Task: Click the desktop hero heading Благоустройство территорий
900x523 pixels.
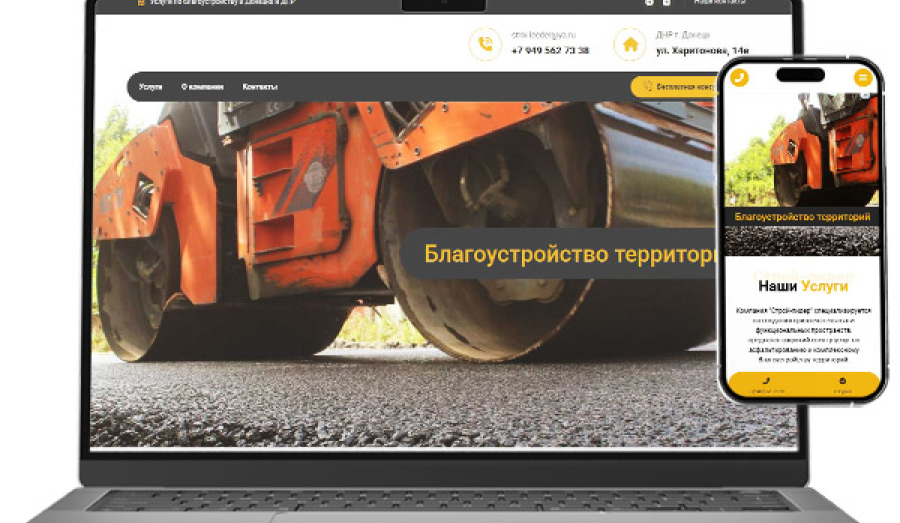Action: pos(572,254)
